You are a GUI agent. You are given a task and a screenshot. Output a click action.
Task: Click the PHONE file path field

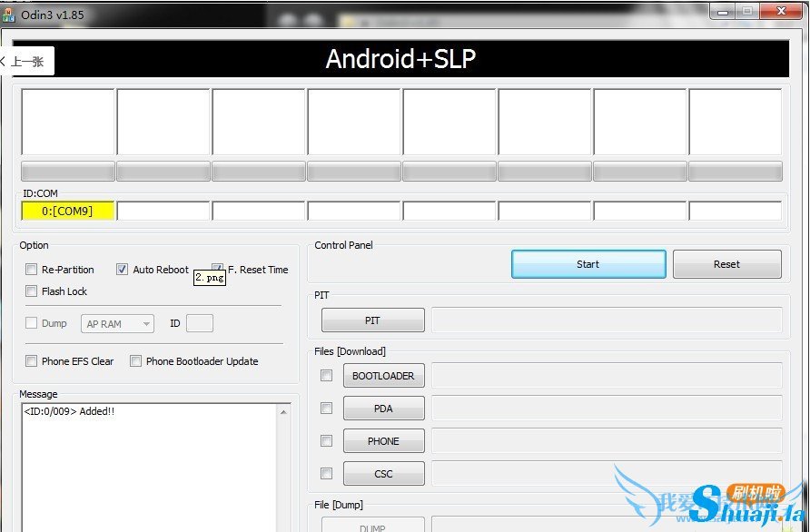[607, 440]
